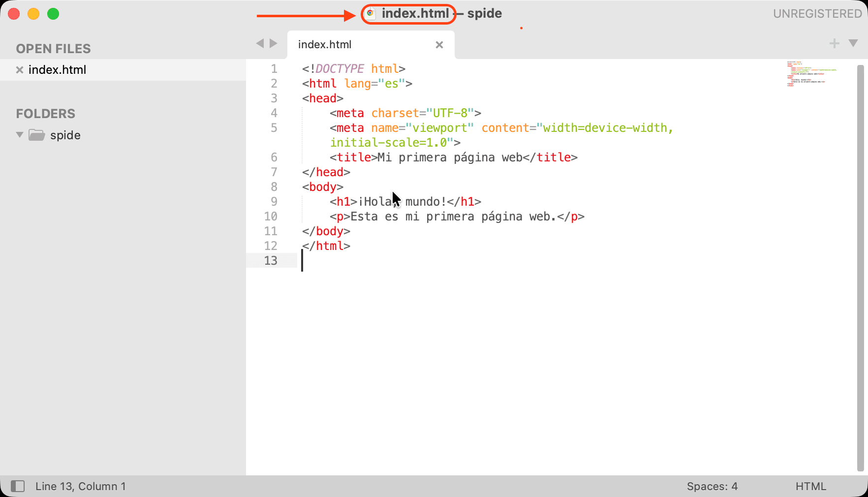Viewport: 868px width, 497px height.
Task: Toggle the sidebar icon in status bar
Action: [x=18, y=486]
